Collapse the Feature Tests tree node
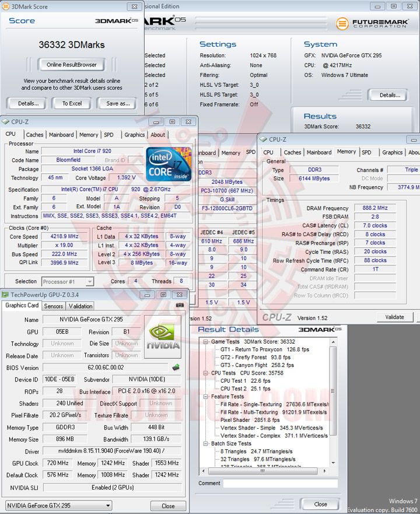420x514 pixels. pyautogui.click(x=205, y=397)
